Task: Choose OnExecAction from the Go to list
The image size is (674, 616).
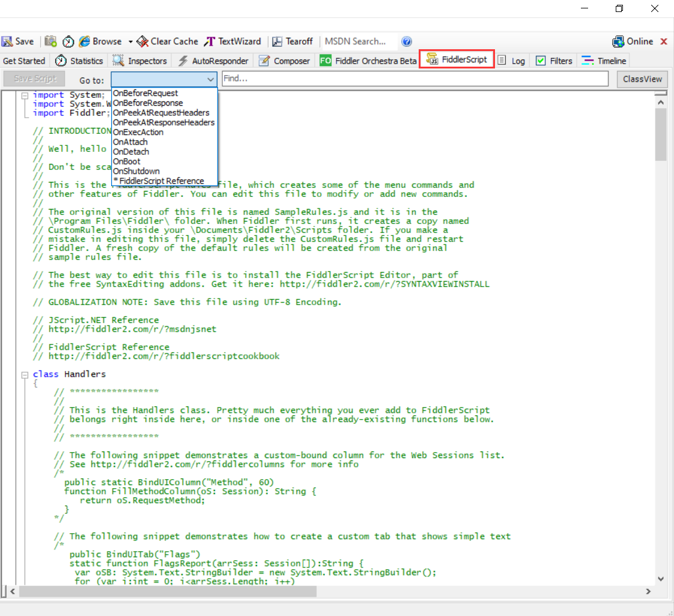Action: [164, 132]
